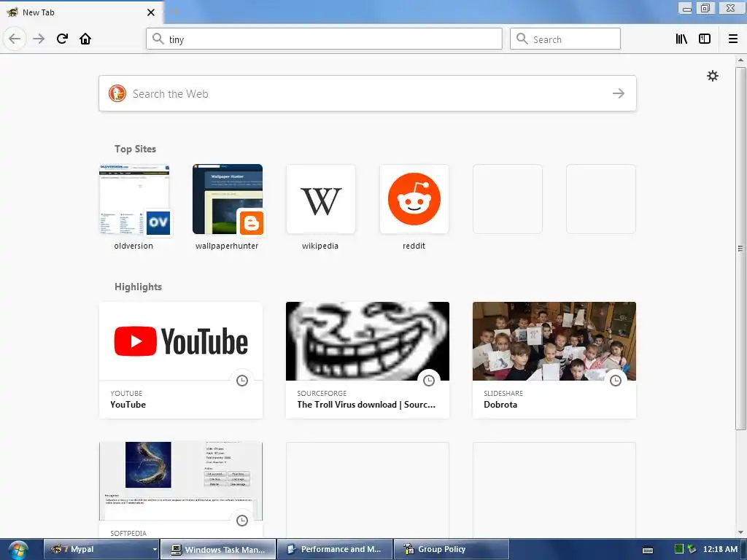This screenshot has height=560, width=747.
Task: Click history clock icon on Softpedia card
Action: pyautogui.click(x=242, y=521)
